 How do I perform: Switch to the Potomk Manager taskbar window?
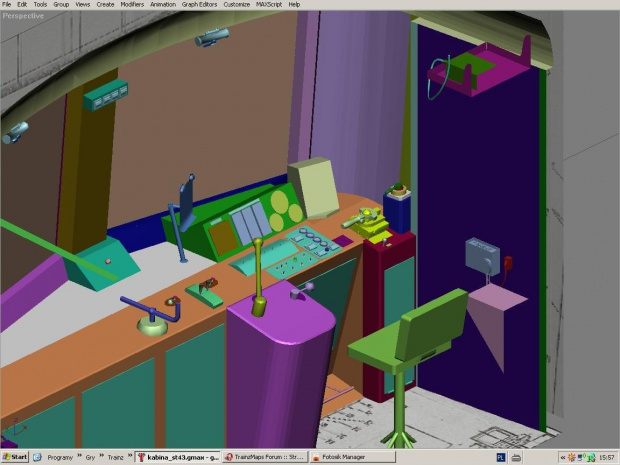pos(350,457)
